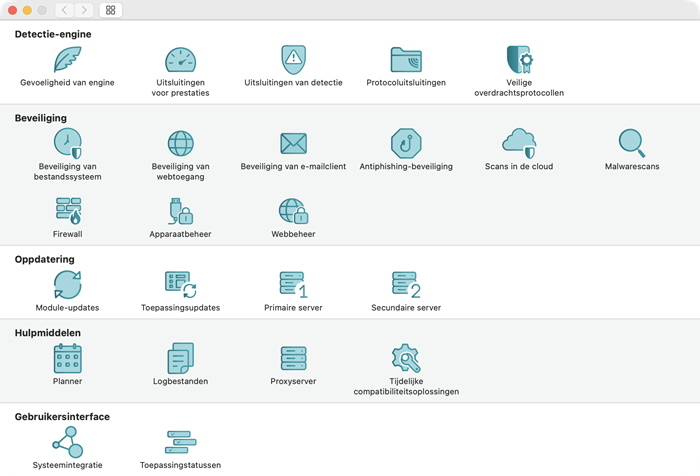This screenshot has width=700, height=476.
Task: Open Planner calendar icon
Action: point(67,358)
